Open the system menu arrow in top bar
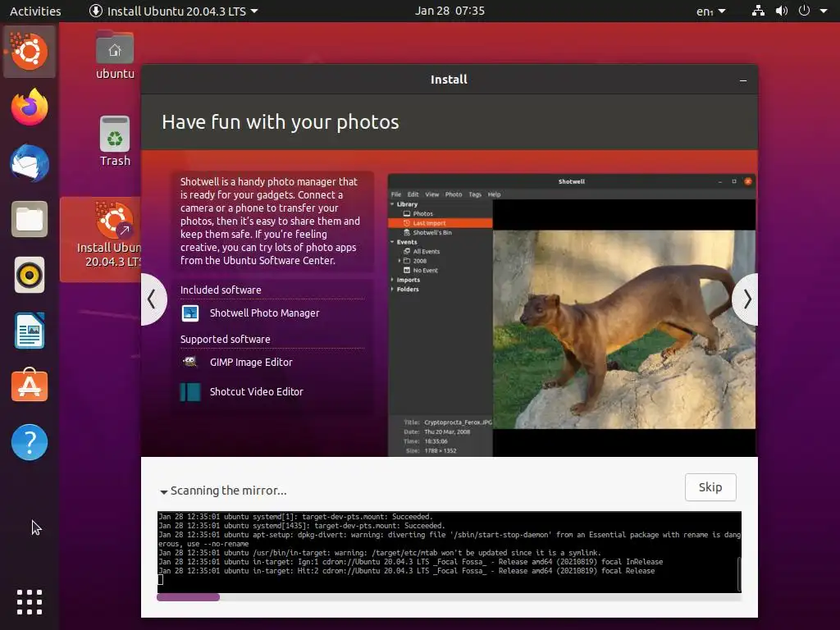Viewport: 840px width, 630px height. (824, 11)
